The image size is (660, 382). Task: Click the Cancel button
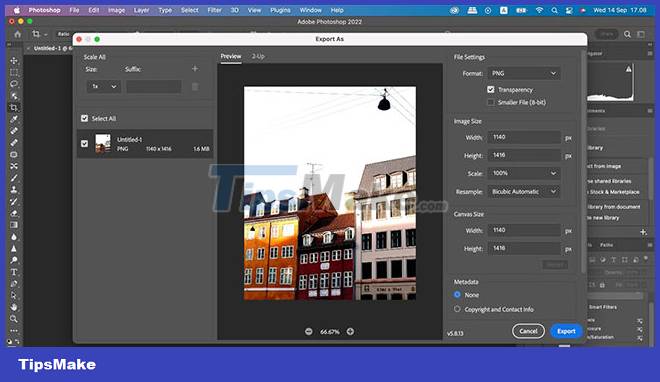[528, 332]
